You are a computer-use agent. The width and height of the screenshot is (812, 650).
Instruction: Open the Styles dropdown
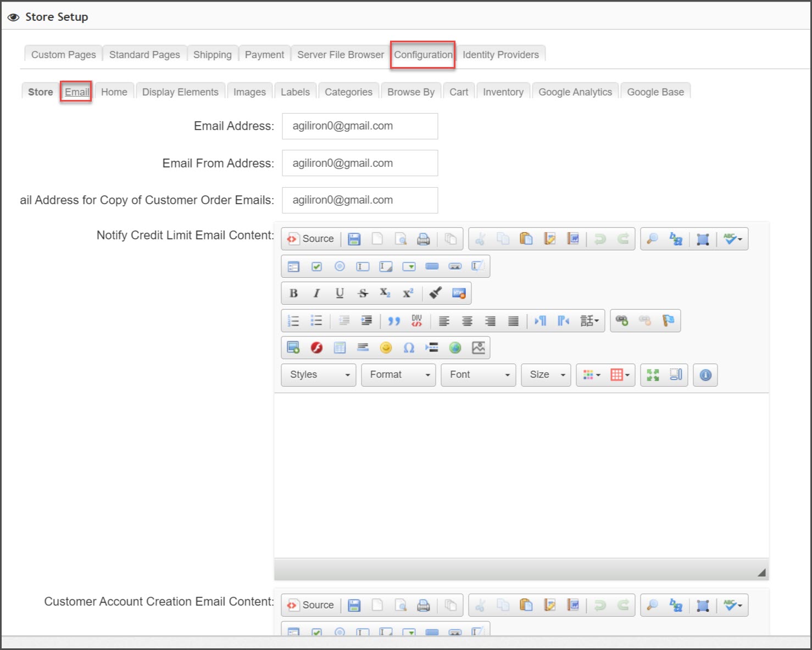coord(319,375)
